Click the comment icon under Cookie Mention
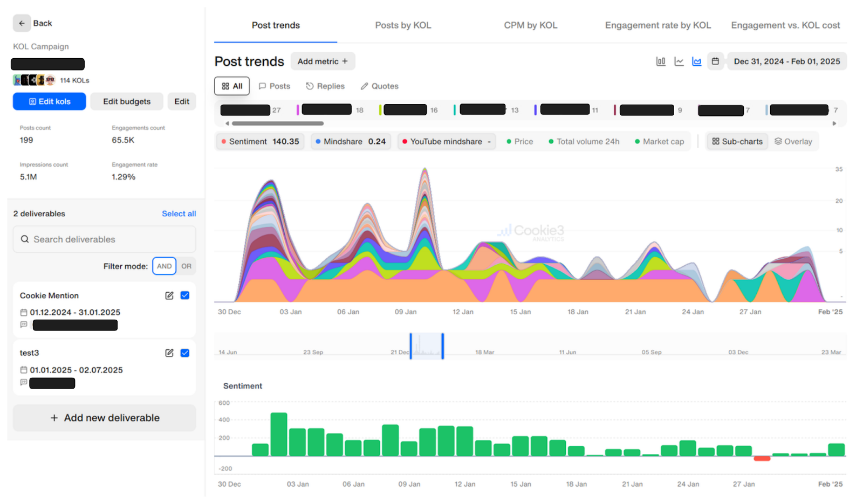 tap(24, 325)
